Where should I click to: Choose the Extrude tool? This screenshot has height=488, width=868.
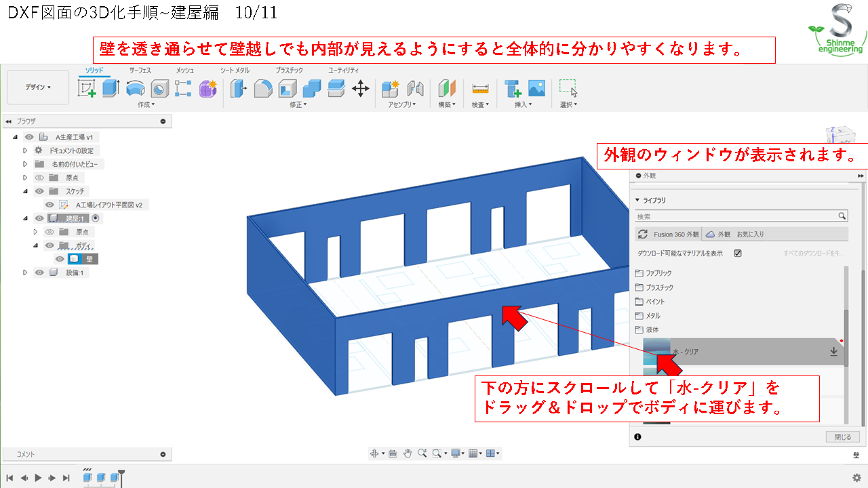(x=111, y=89)
